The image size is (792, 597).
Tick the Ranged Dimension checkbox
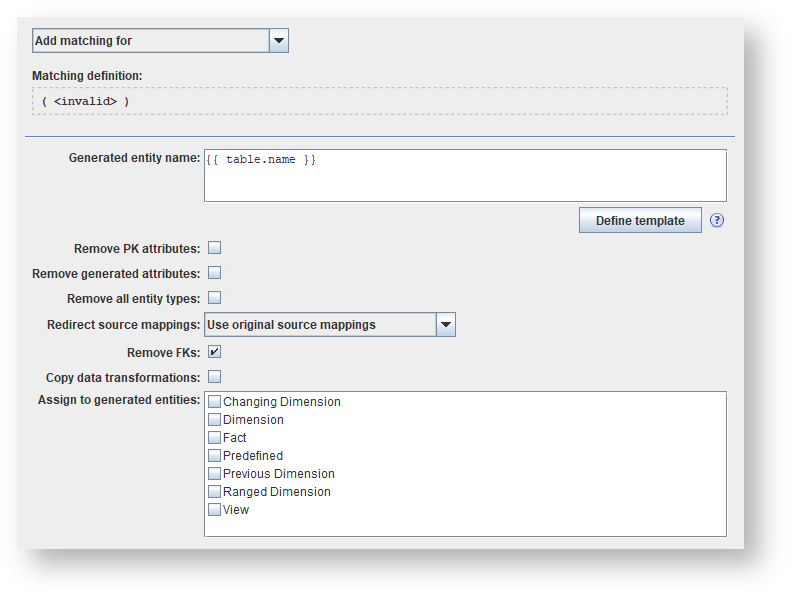point(215,492)
